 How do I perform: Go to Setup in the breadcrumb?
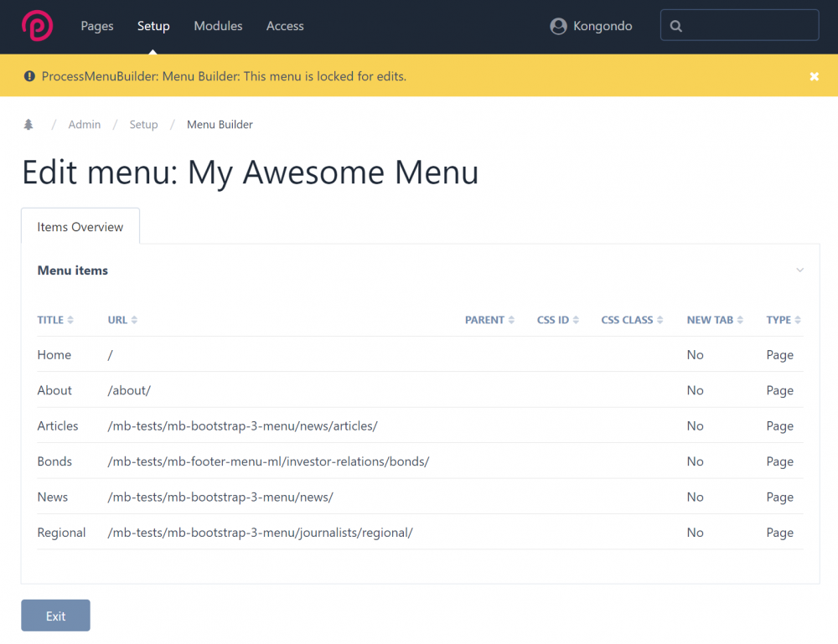143,125
